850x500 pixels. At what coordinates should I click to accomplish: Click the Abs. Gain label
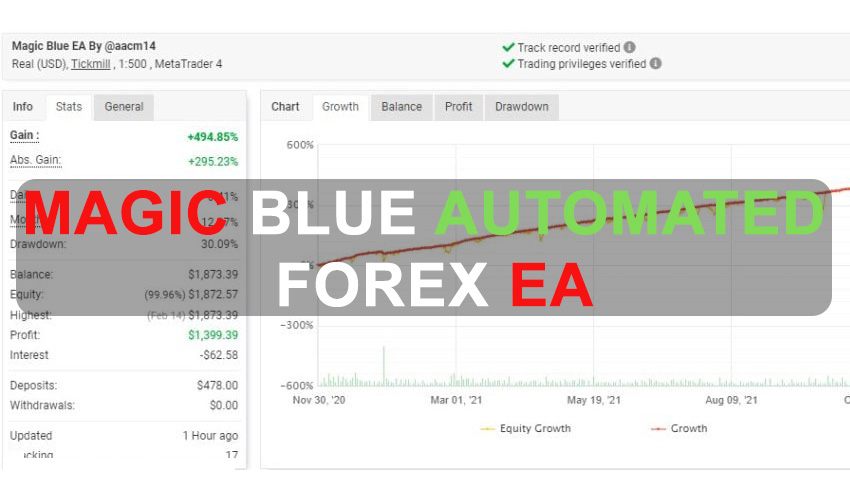coord(36,160)
